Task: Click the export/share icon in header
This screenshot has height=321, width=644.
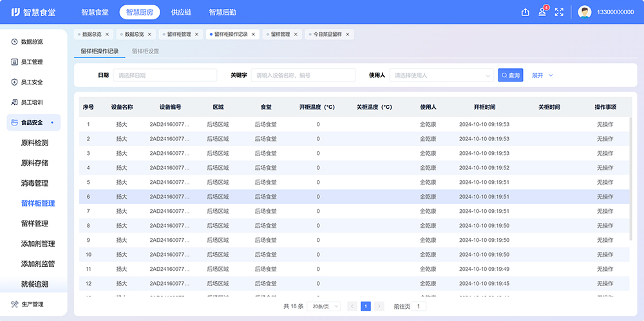Action: [x=526, y=12]
